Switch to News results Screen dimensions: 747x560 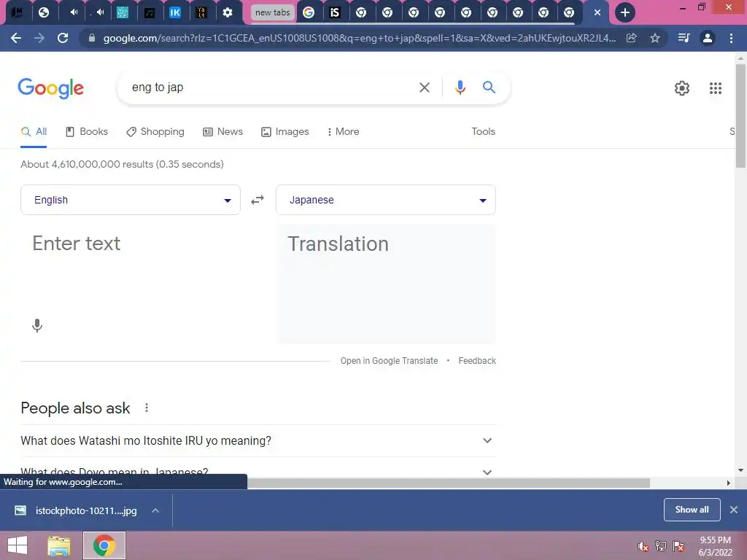click(223, 132)
